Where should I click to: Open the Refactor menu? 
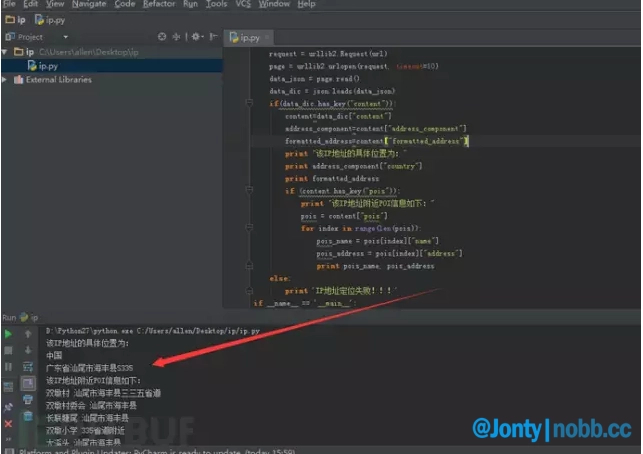[x=158, y=4]
